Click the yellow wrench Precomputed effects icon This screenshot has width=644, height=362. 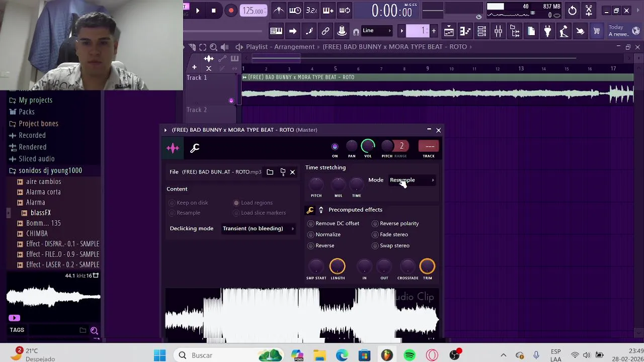310,210
